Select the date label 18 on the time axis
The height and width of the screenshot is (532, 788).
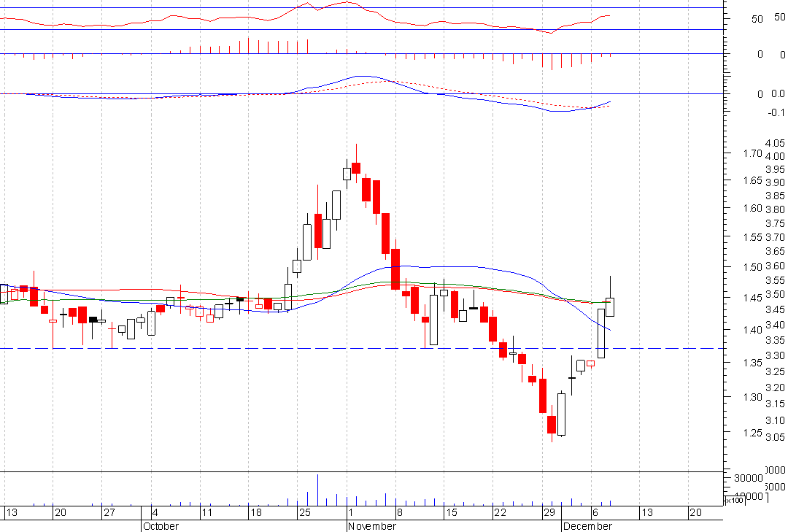coord(256,512)
